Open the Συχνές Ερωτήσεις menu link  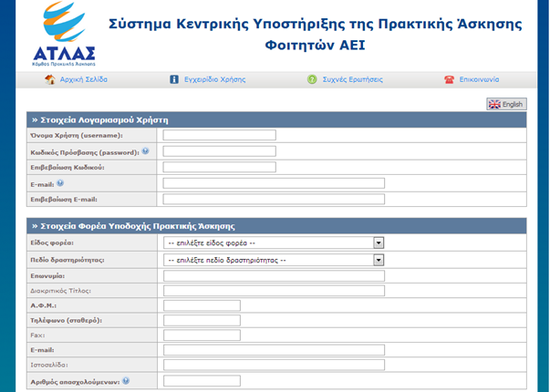pyautogui.click(x=352, y=79)
